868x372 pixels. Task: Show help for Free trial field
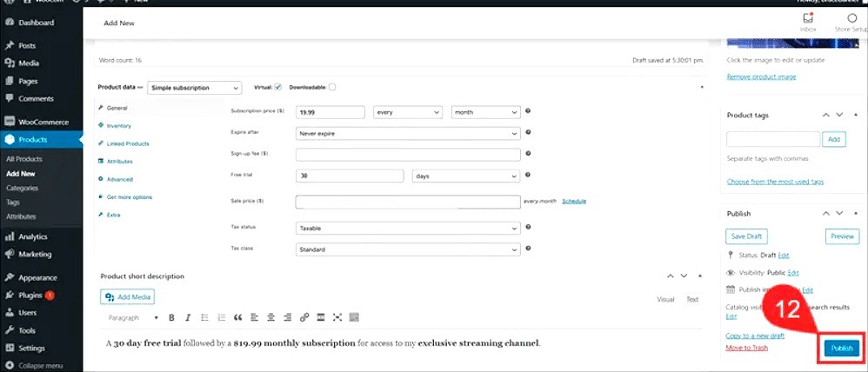click(528, 175)
